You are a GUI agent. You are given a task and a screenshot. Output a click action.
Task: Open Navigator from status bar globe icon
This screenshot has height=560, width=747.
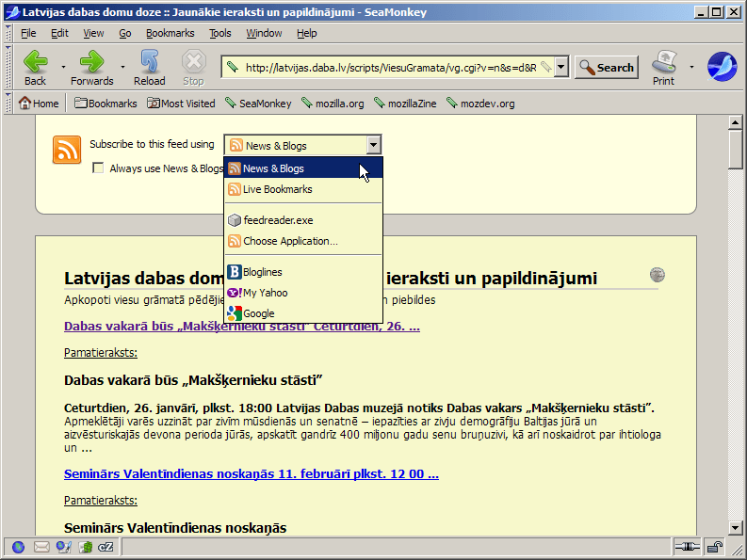[18, 547]
